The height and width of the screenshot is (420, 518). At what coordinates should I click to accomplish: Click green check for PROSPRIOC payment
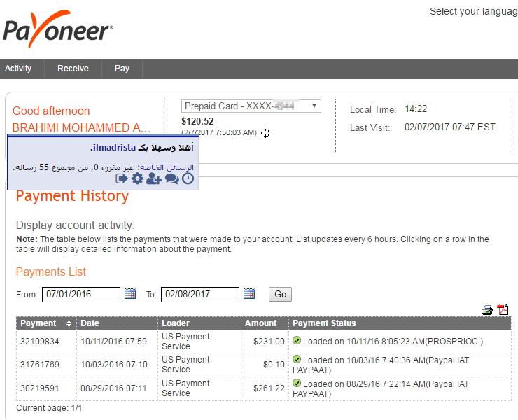tap(297, 340)
